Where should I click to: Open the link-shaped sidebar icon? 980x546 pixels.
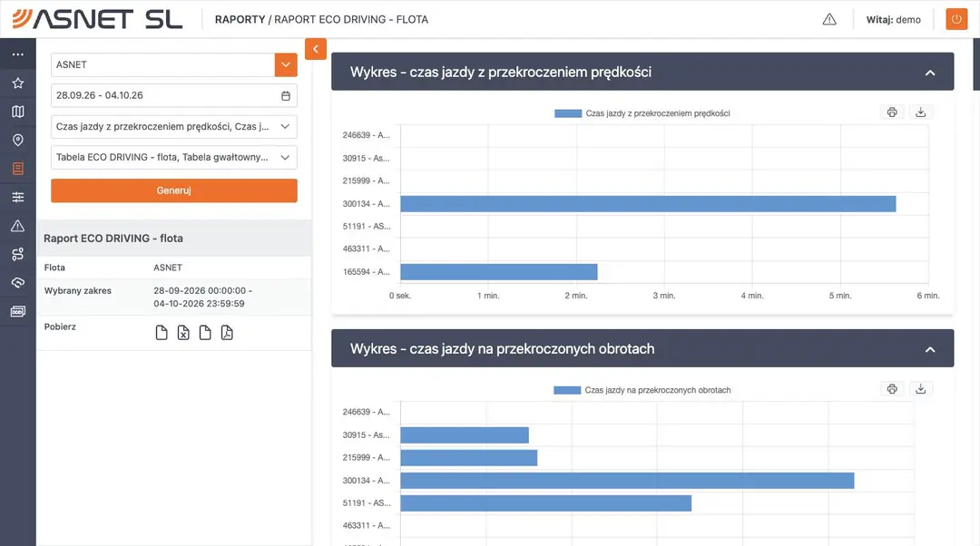pyautogui.click(x=17, y=283)
